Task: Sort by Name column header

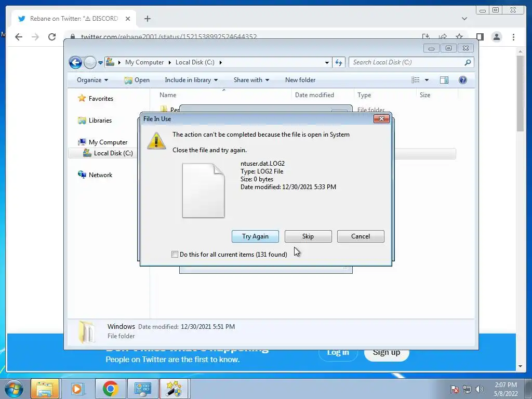Action: (224, 95)
